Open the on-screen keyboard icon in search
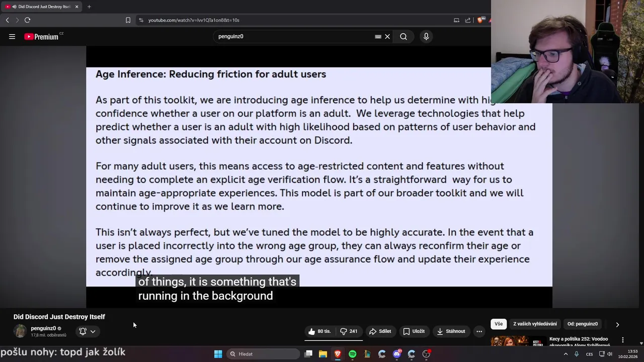This screenshot has height=362, width=644. pos(378,36)
